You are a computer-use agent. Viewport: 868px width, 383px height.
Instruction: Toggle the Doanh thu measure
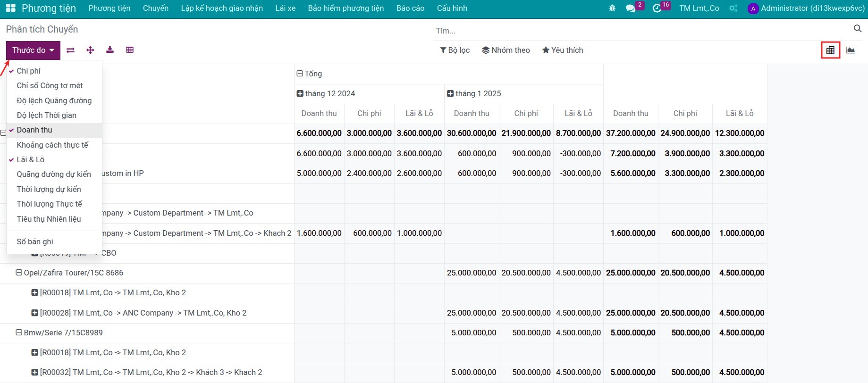[x=54, y=130]
